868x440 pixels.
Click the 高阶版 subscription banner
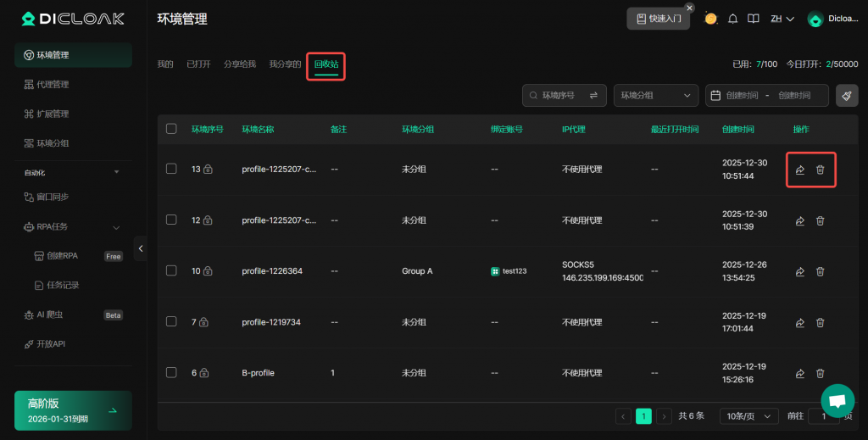tap(73, 410)
